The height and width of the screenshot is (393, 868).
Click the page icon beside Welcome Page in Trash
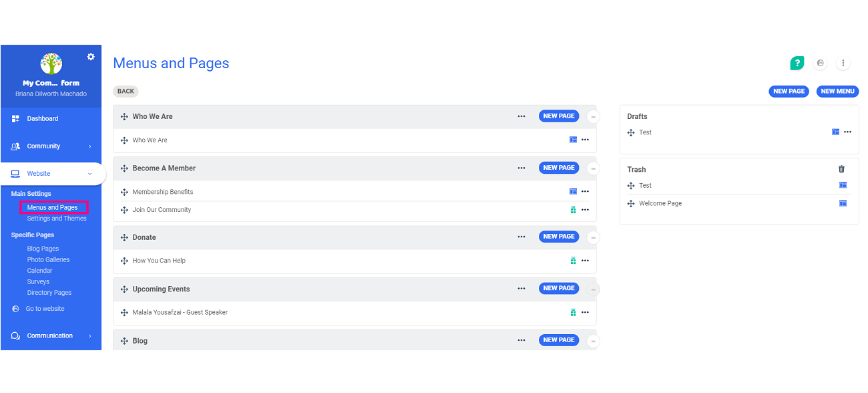coord(843,203)
